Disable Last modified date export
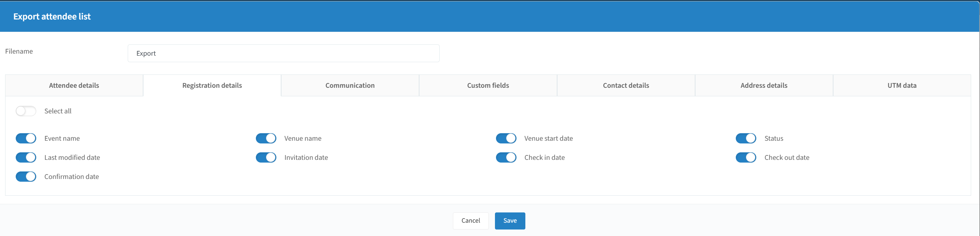 [26, 157]
